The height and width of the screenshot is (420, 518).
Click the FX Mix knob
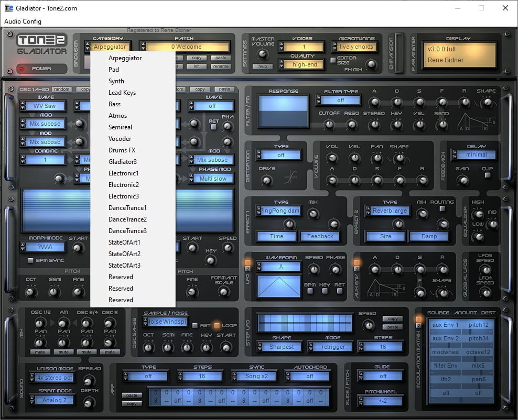coord(371,64)
